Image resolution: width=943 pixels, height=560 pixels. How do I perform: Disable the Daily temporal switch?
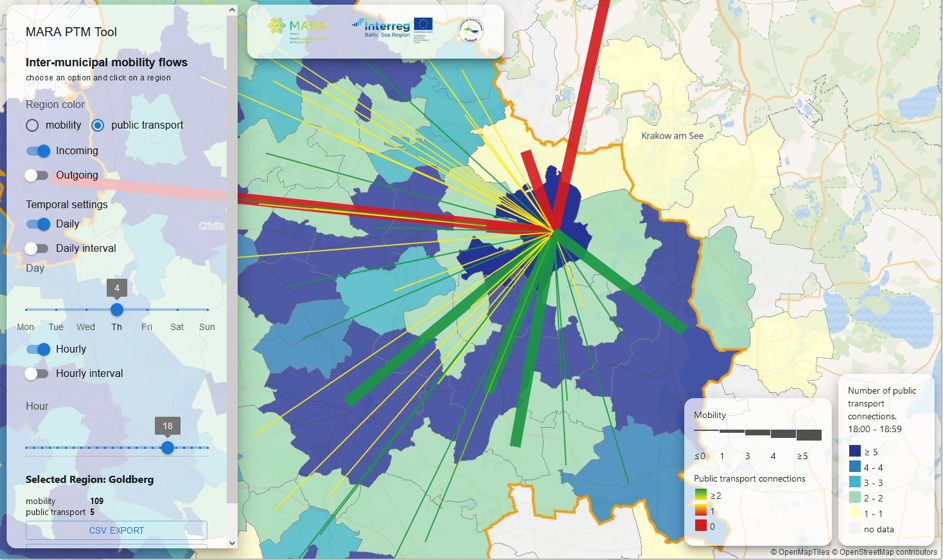38,224
